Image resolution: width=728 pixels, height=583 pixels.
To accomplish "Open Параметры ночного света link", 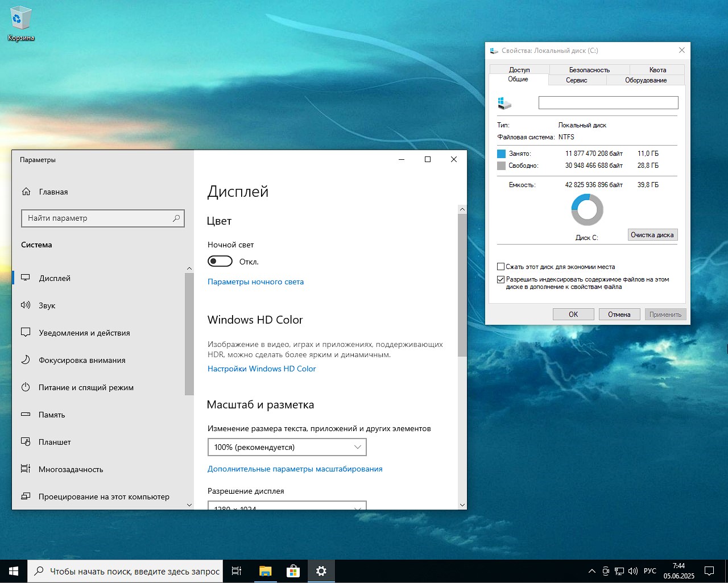I will [x=255, y=282].
